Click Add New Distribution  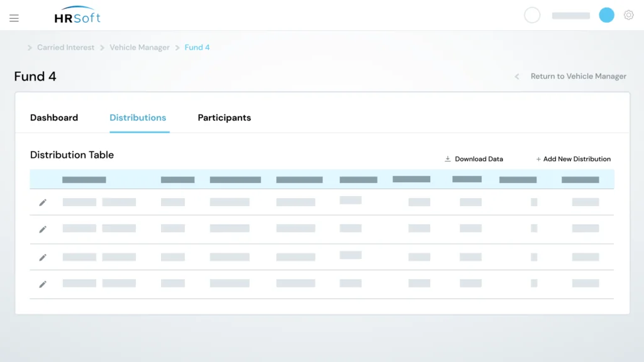(577, 159)
